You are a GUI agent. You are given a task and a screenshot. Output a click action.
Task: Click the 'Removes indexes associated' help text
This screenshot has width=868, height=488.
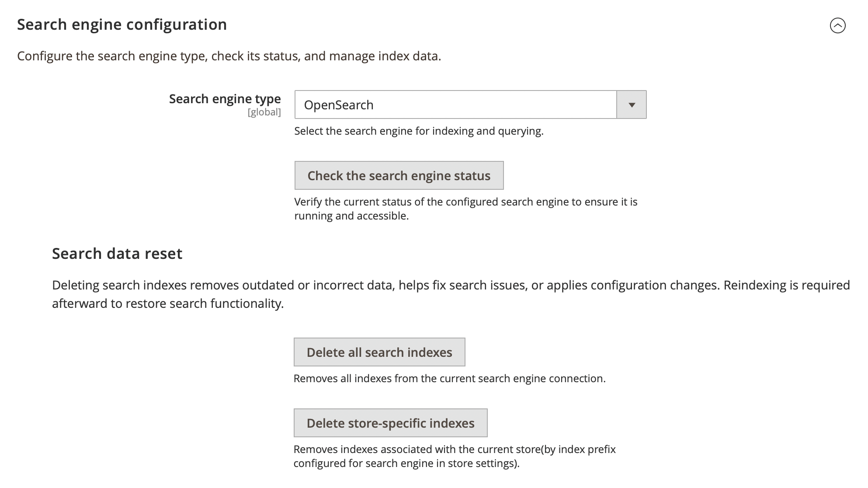pos(454,450)
